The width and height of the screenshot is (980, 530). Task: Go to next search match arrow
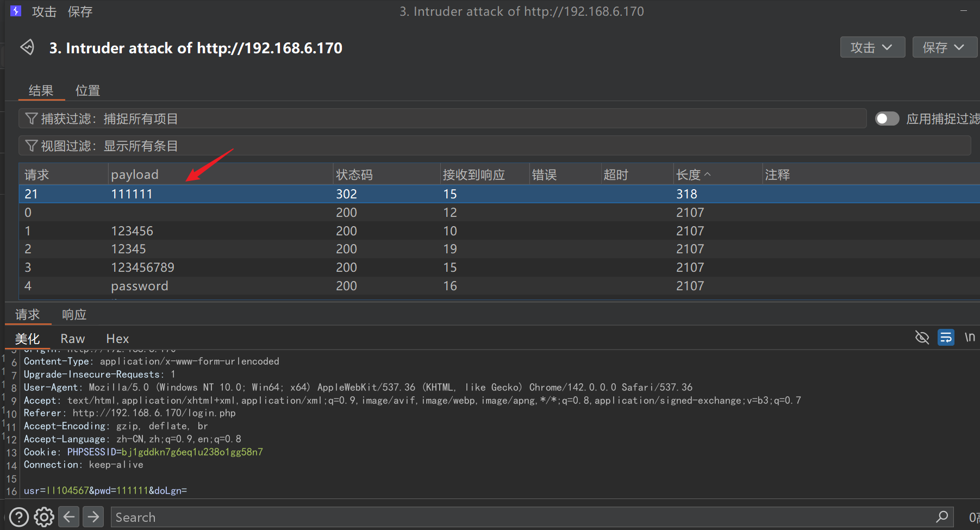coord(93,517)
